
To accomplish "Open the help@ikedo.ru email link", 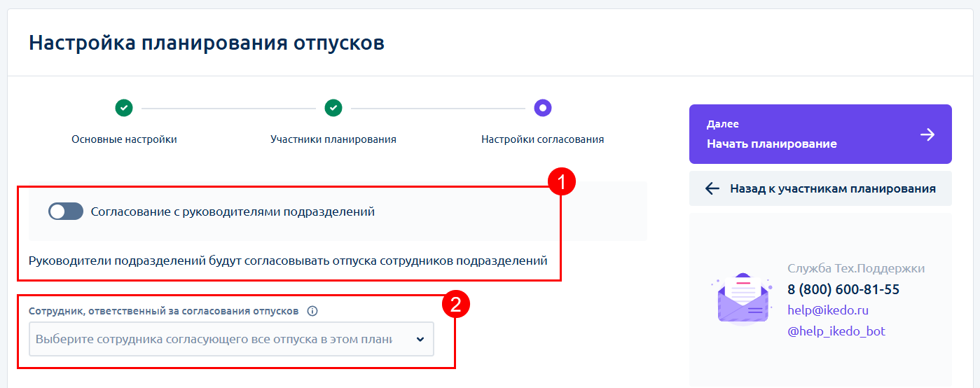I will (827, 310).
